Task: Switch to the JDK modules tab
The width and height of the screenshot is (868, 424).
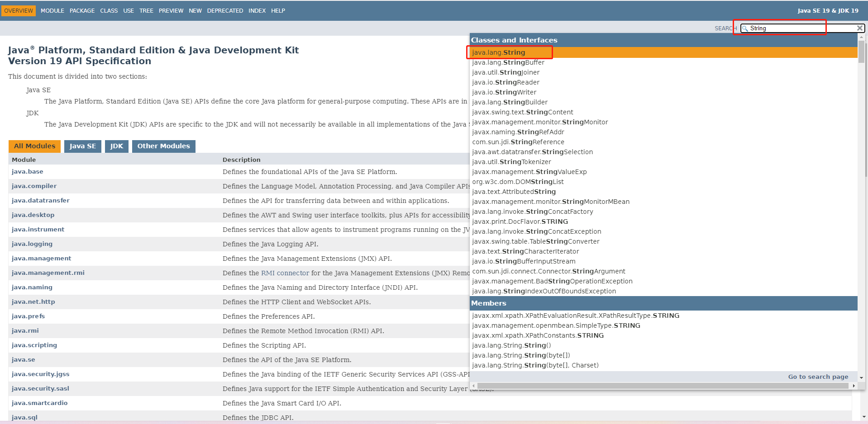Action: coord(116,146)
